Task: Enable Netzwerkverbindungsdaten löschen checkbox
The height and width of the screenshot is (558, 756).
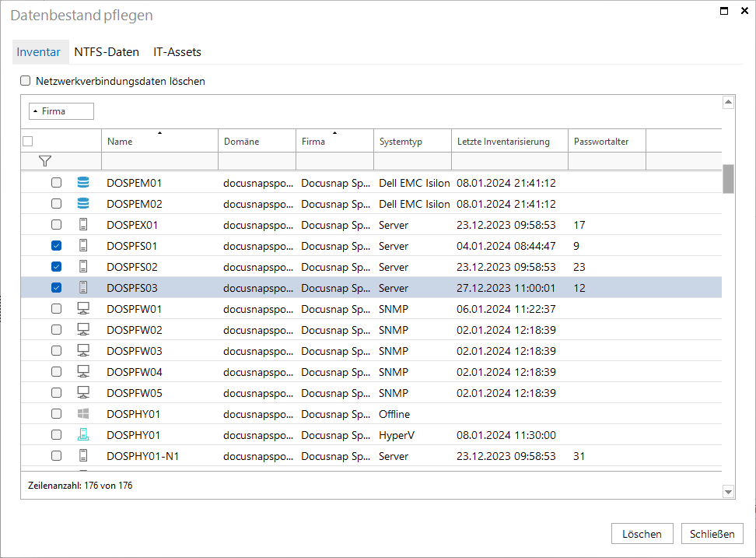Action: (x=25, y=80)
